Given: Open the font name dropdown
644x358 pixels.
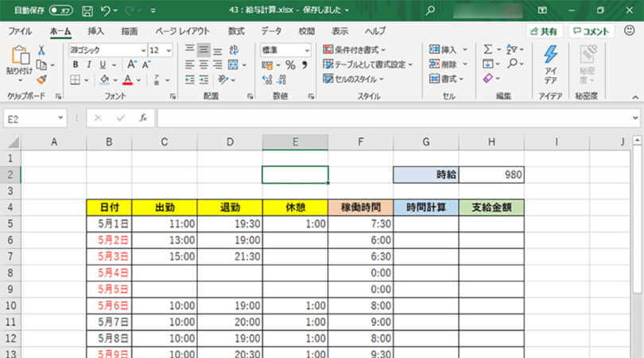Looking at the screenshot, I should (x=143, y=49).
